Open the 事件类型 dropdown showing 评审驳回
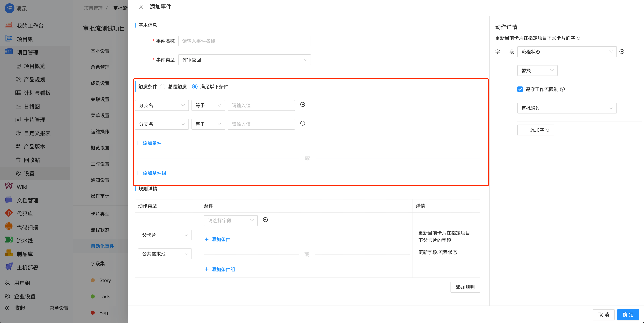The width and height of the screenshot is (644, 323). point(244,60)
